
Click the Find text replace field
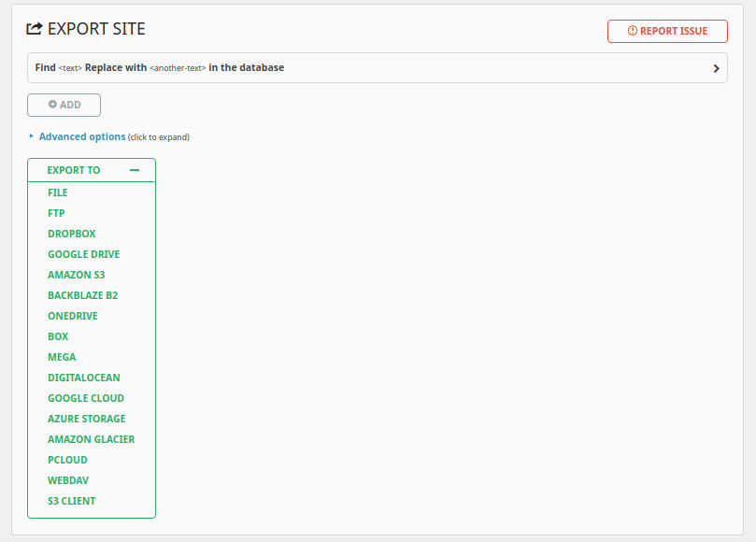point(374,68)
